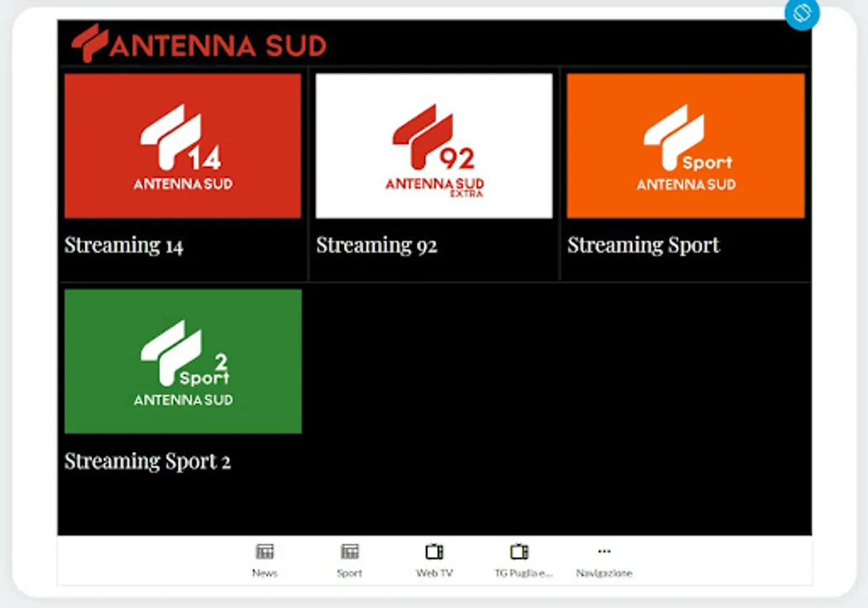Tap the blue screen rotate icon
Screen dimensions: 868x608
tap(802, 13)
